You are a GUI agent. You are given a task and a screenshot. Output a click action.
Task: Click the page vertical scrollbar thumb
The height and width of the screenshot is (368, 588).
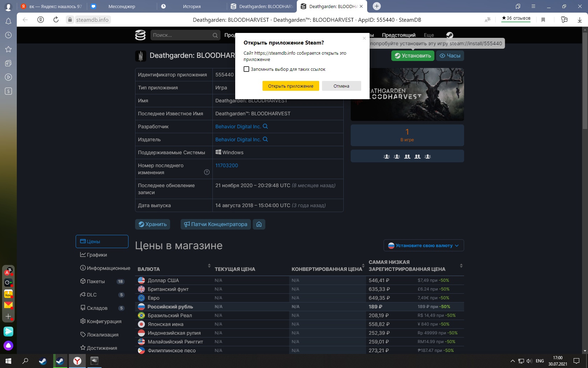pyautogui.click(x=584, y=81)
